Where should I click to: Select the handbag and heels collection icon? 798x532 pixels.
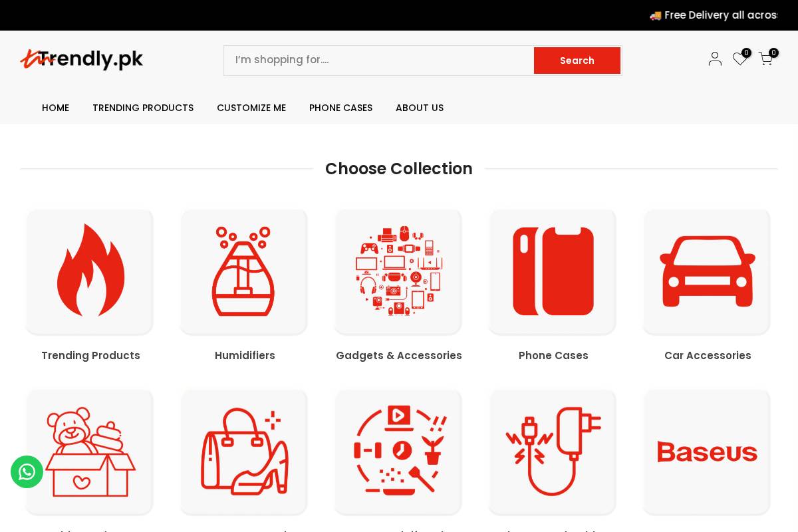coord(243,452)
